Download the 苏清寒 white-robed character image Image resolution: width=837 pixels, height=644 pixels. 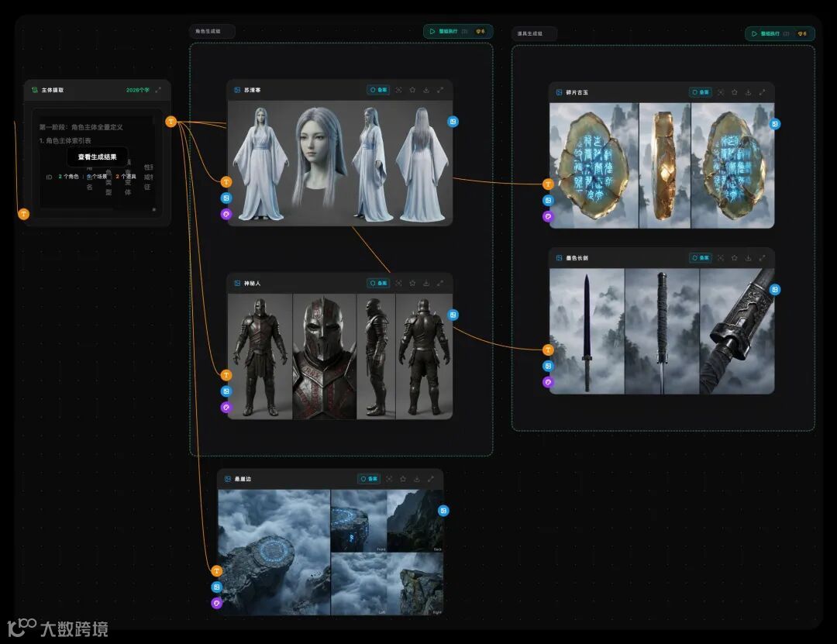[426, 90]
